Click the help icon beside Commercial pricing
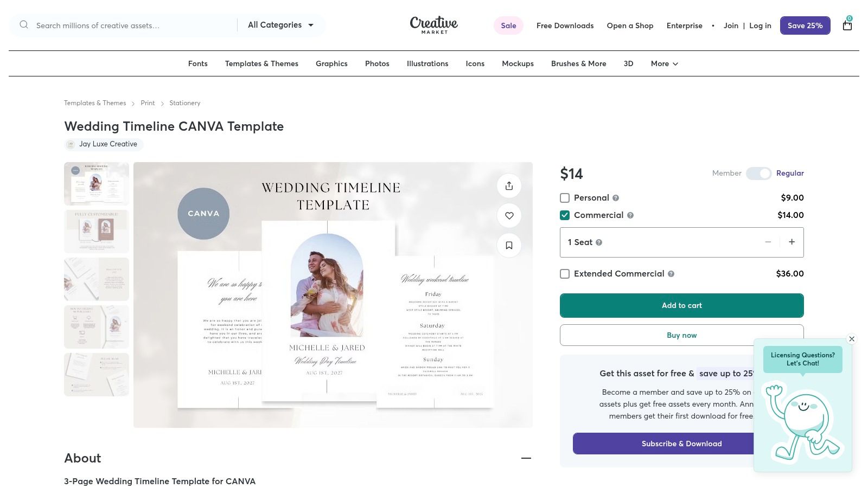 coord(630,215)
